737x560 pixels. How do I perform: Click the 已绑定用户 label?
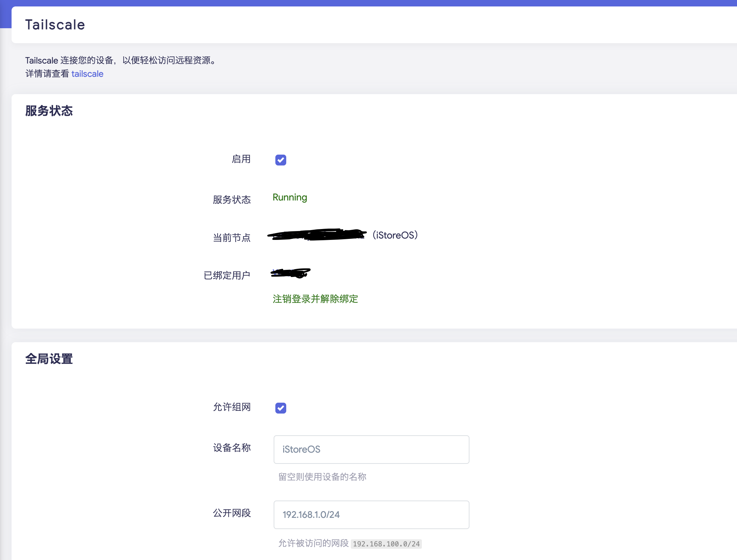pyautogui.click(x=227, y=275)
